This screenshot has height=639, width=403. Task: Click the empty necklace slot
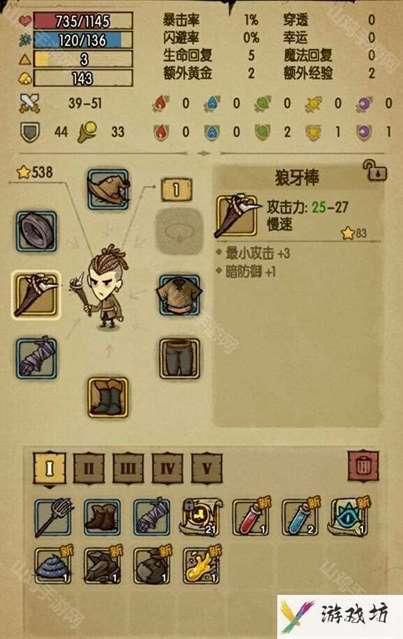pos(179,231)
